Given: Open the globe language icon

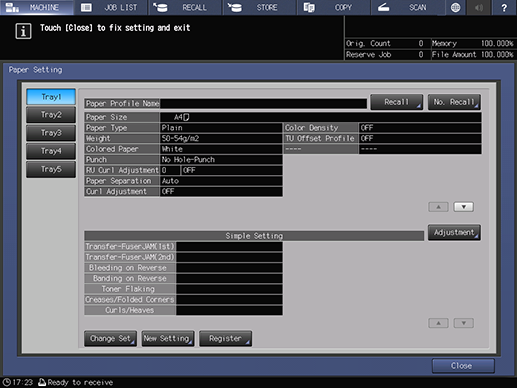Looking at the screenshot, I should click(x=455, y=7).
